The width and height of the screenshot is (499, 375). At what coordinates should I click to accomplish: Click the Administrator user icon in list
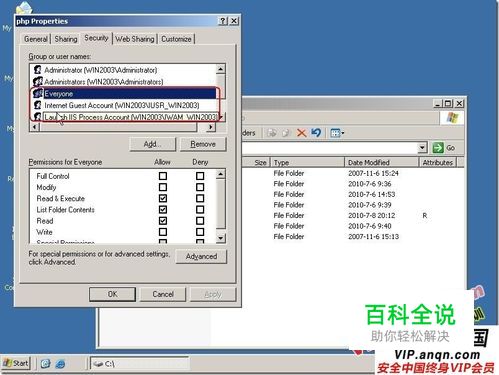pyautogui.click(x=38, y=70)
